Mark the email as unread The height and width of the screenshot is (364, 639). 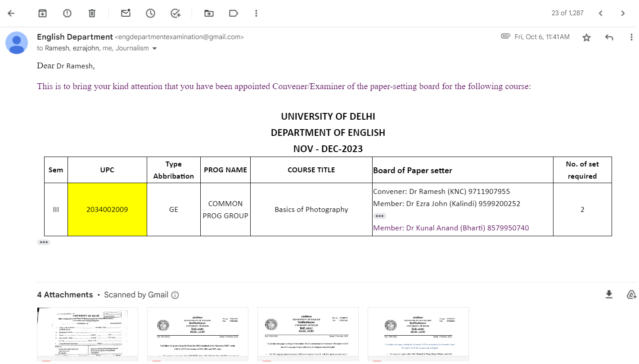coord(126,13)
